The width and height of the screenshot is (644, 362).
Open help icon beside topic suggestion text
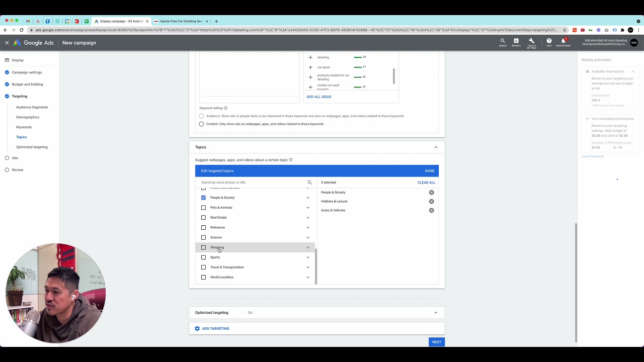290,160
